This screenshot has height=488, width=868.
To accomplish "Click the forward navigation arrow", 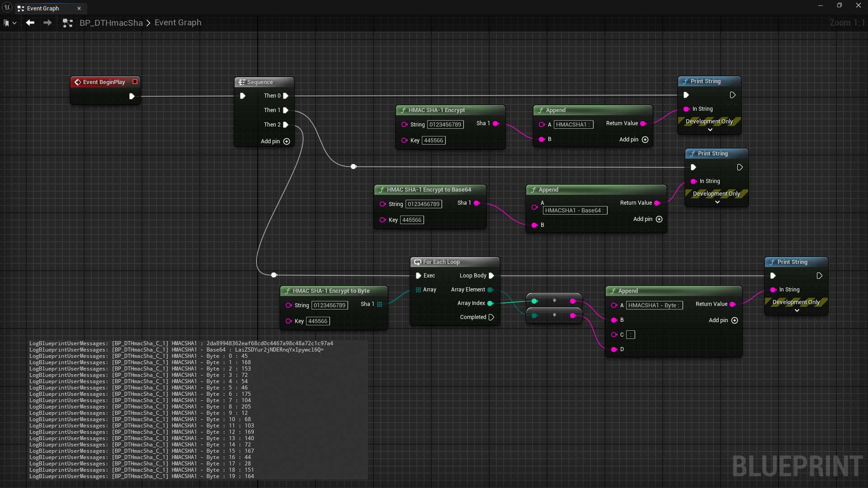I will [x=47, y=23].
